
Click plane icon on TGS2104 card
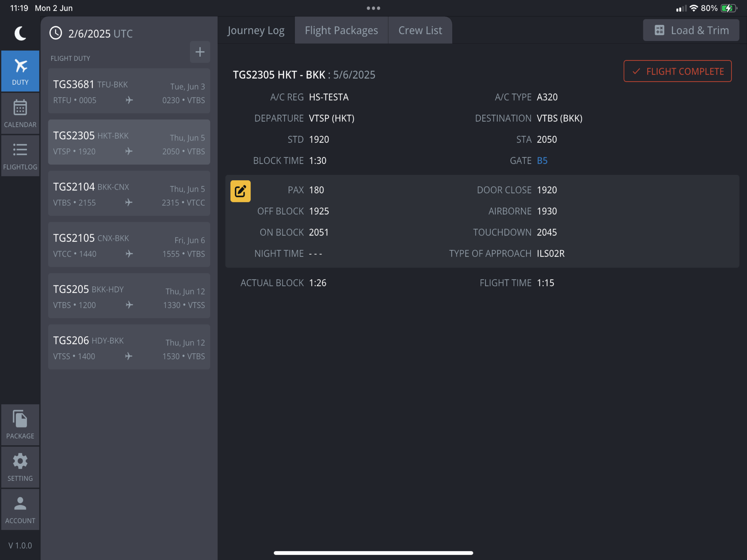129,202
